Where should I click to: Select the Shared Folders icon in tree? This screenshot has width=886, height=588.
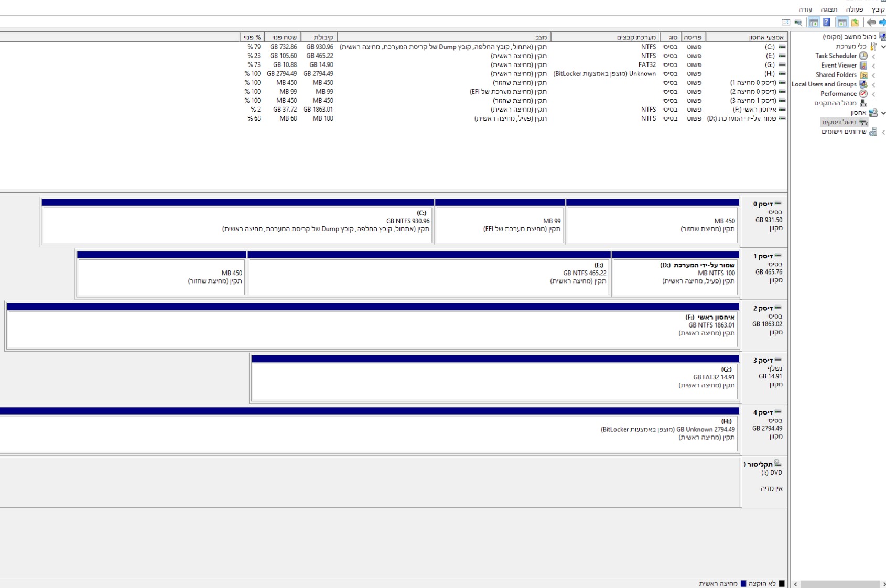tap(863, 75)
